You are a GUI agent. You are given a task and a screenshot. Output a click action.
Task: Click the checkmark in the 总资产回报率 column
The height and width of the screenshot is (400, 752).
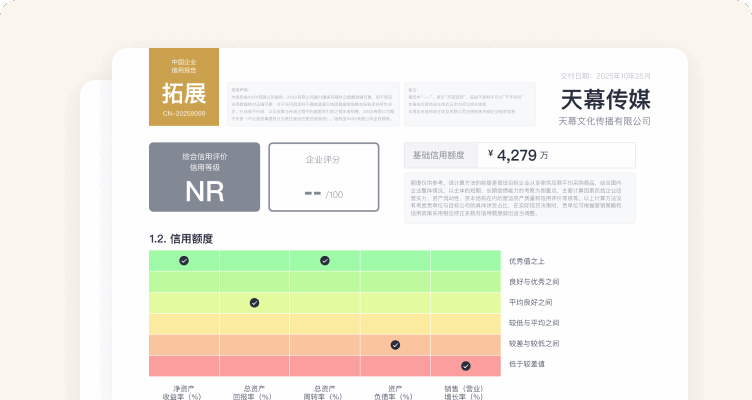(254, 302)
